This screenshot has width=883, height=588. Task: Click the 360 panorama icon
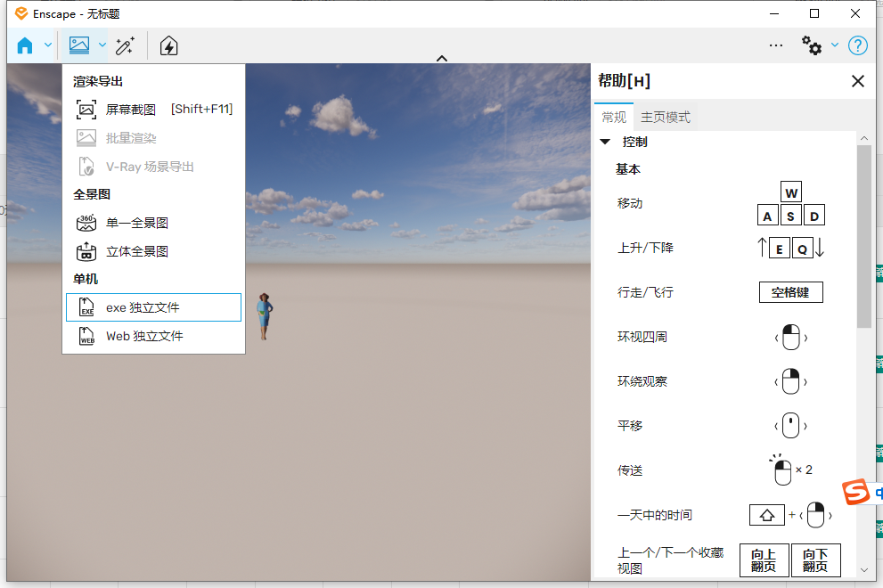point(86,223)
